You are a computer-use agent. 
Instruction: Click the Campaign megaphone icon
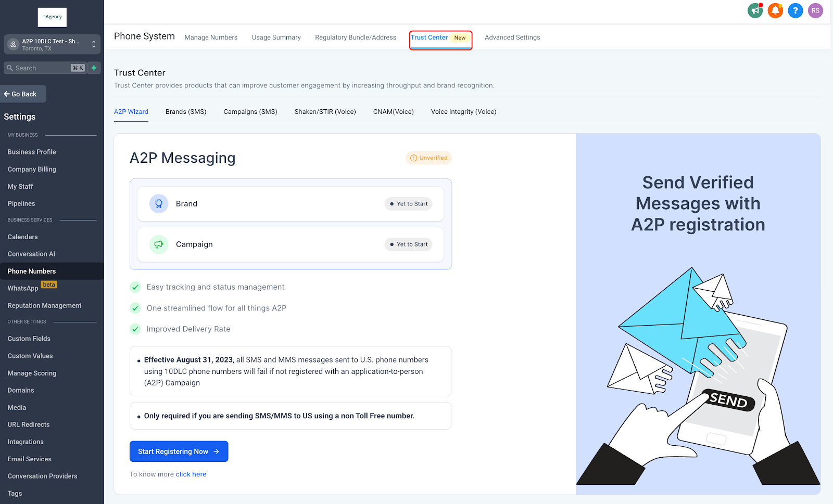(x=159, y=244)
